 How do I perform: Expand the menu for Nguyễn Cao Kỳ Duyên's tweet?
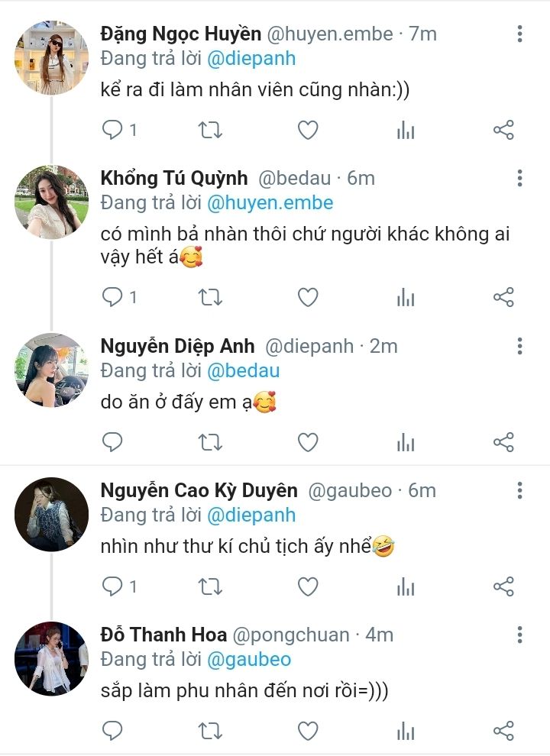[519, 490]
